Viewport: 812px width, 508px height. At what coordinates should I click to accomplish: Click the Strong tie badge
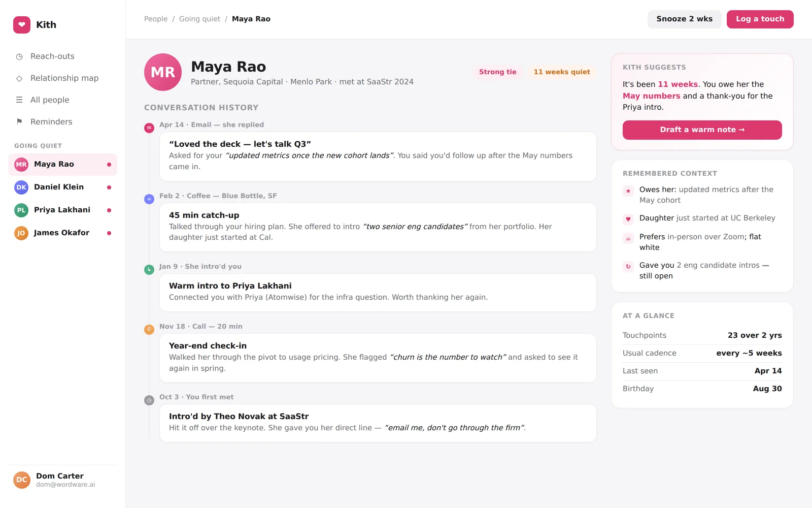click(x=498, y=72)
